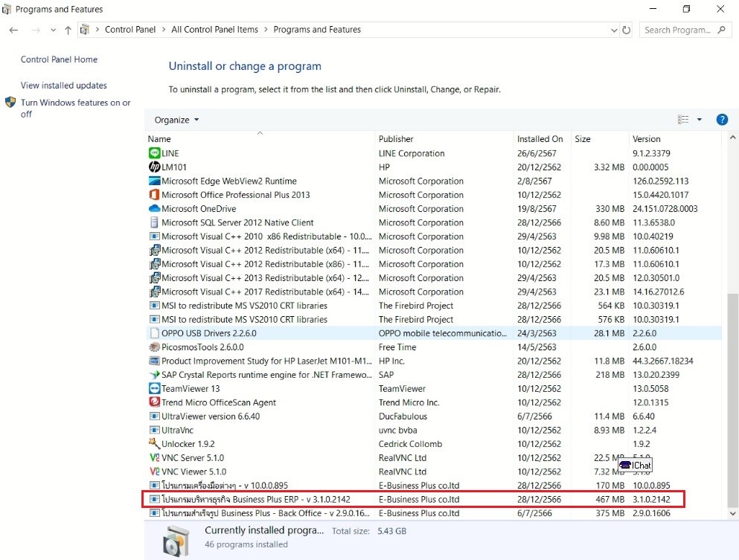Click the PicosmosTools icon
Screen dimensions: 739x560
pyautogui.click(x=154, y=347)
